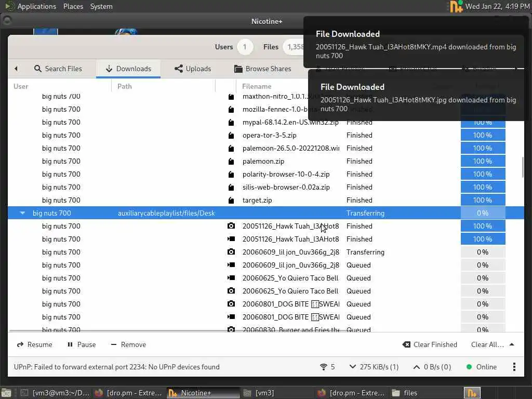Open the Browse Shares tab

262,69
